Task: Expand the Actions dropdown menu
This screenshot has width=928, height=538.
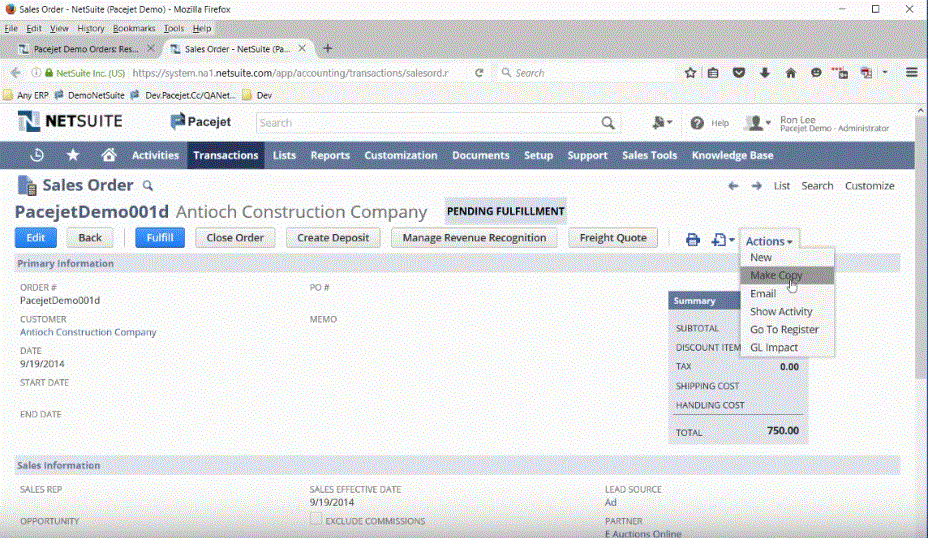Action: tap(769, 241)
